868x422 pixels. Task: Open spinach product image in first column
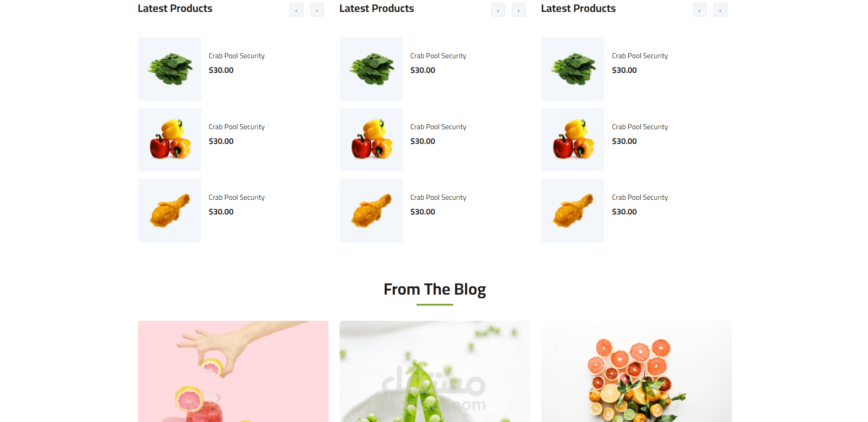[170, 69]
